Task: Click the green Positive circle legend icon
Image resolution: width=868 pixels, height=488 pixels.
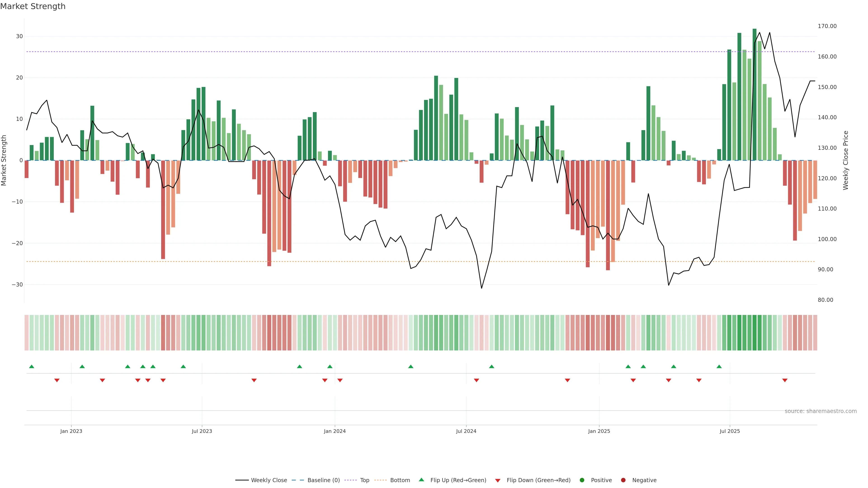Action: point(582,480)
